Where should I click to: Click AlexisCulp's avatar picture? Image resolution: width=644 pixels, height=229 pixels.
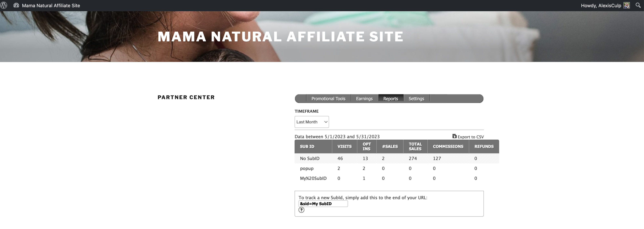pyautogui.click(x=627, y=5)
